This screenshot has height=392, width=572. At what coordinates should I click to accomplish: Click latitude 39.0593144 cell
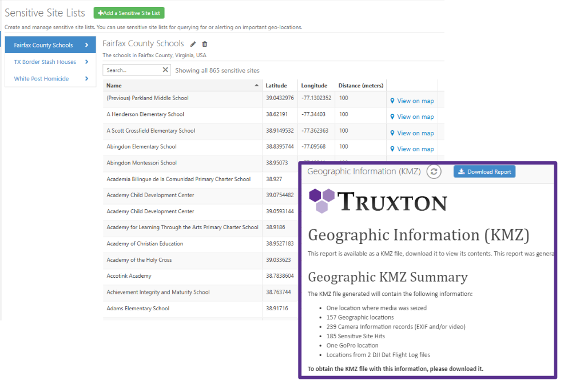point(280,211)
